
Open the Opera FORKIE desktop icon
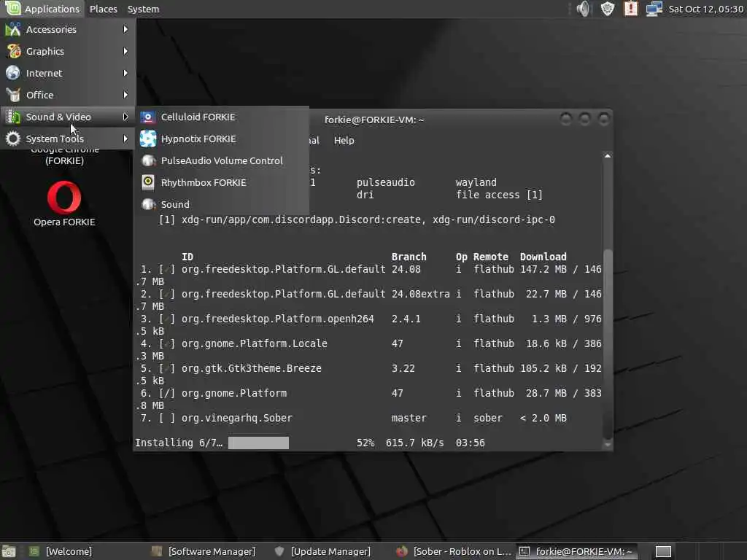coord(64,197)
